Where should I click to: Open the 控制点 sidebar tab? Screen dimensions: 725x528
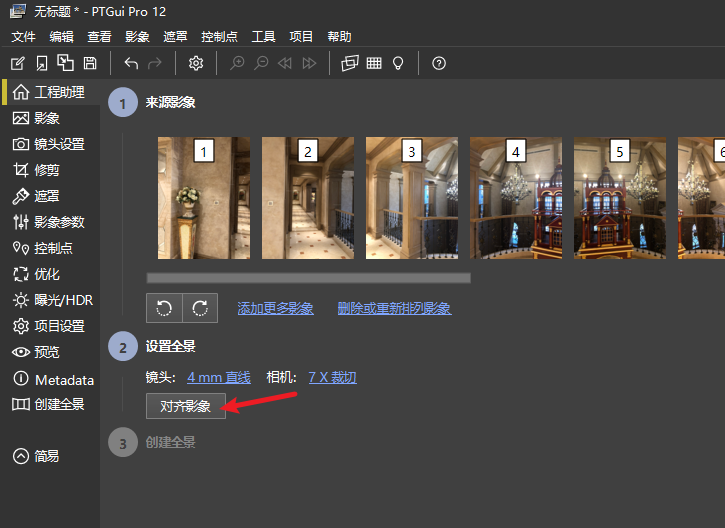[43, 248]
